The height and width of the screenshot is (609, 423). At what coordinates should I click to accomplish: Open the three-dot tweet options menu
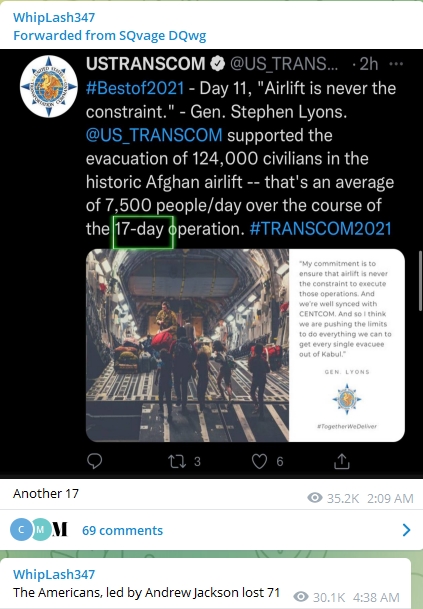396,64
